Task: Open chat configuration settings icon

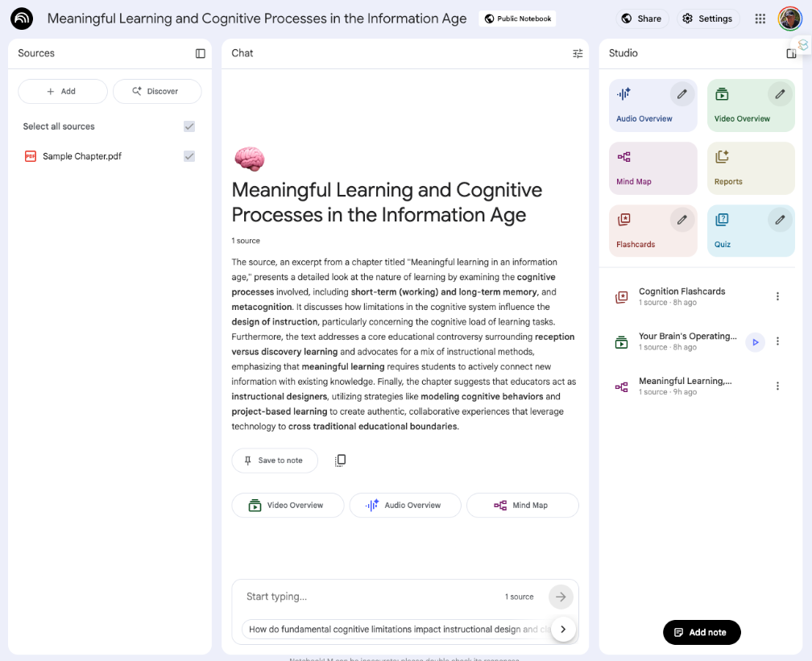Action: point(578,53)
